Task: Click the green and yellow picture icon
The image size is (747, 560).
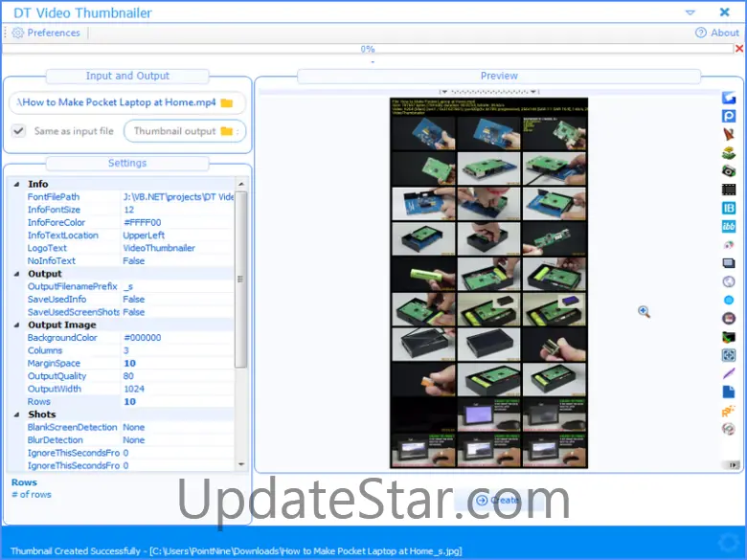Action: 729,153
